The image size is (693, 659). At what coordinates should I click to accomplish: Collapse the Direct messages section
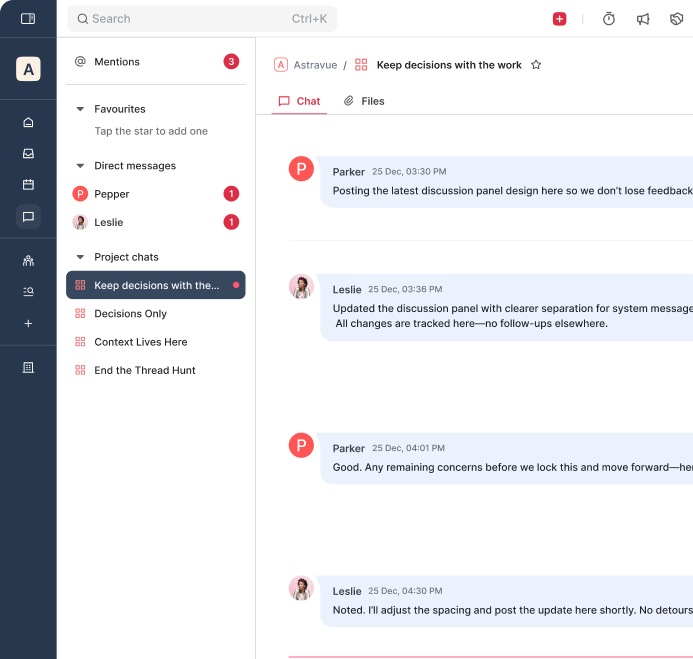80,166
